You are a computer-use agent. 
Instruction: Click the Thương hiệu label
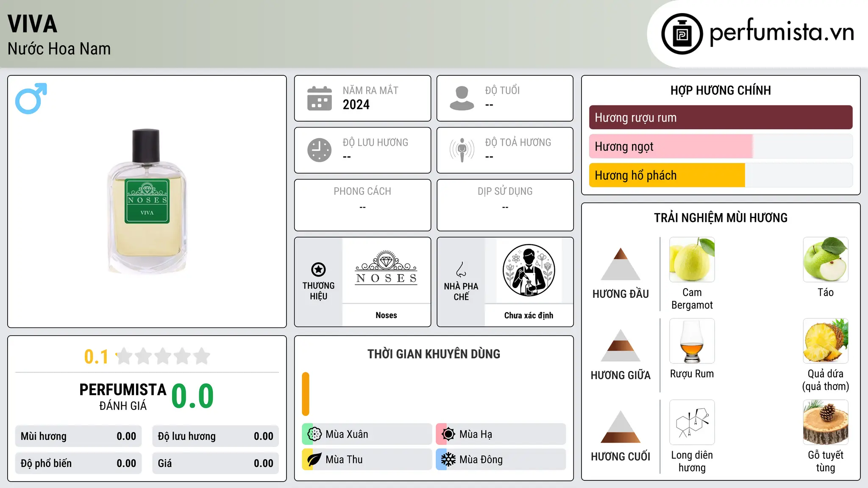(318, 291)
